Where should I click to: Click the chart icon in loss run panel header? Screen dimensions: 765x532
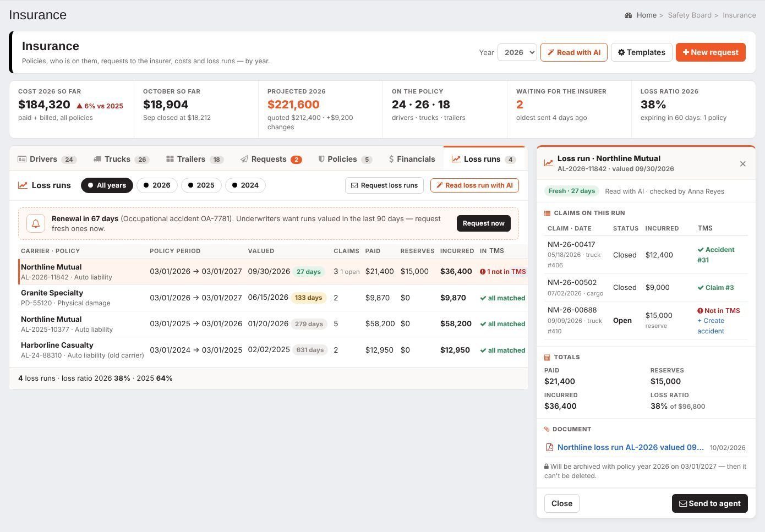point(549,163)
